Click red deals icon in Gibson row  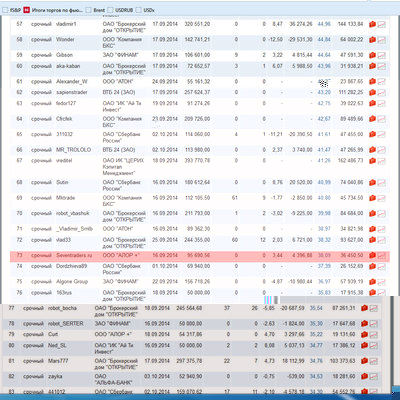coord(372,55)
